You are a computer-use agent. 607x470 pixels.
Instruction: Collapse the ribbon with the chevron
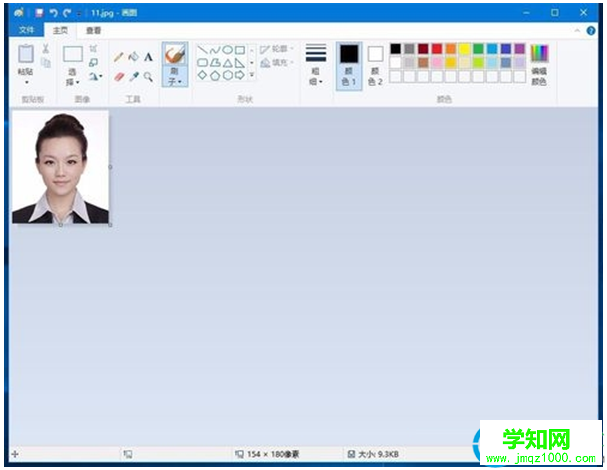pos(577,31)
